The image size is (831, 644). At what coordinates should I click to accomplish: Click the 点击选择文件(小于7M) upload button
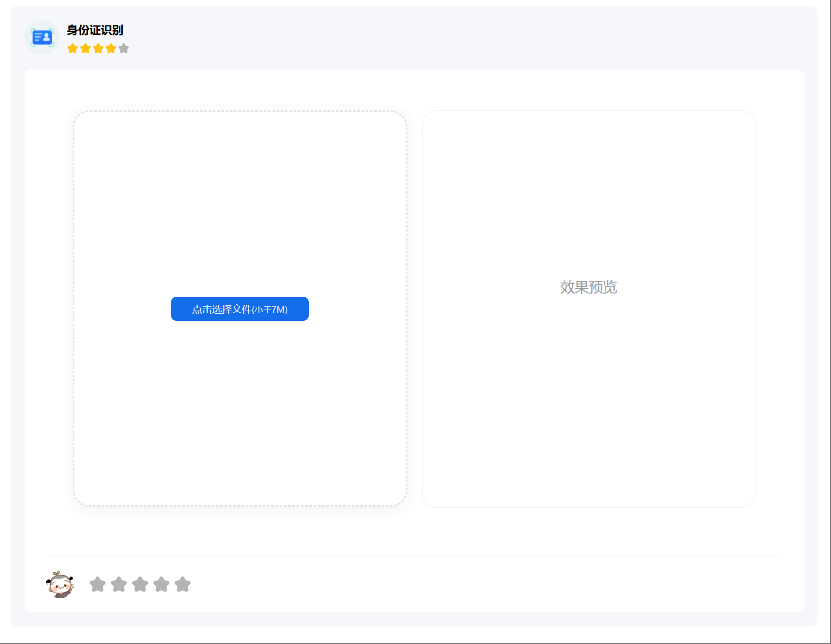[x=239, y=309]
